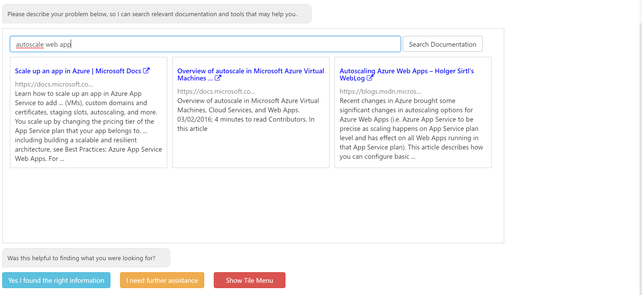Click the Was this helpful message bubble
Viewport: 644px width, 295px height.
[x=86, y=258]
